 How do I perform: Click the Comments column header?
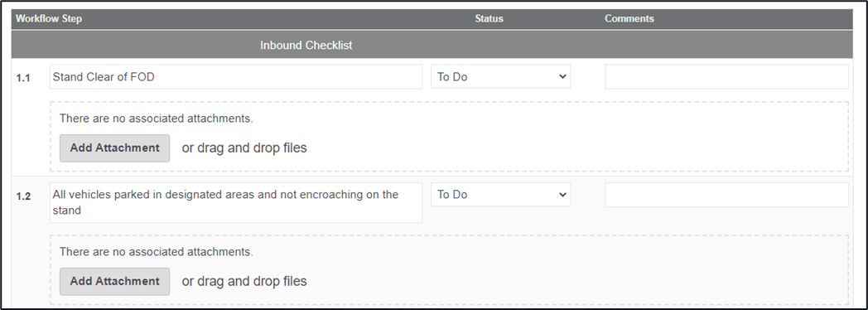click(x=629, y=19)
